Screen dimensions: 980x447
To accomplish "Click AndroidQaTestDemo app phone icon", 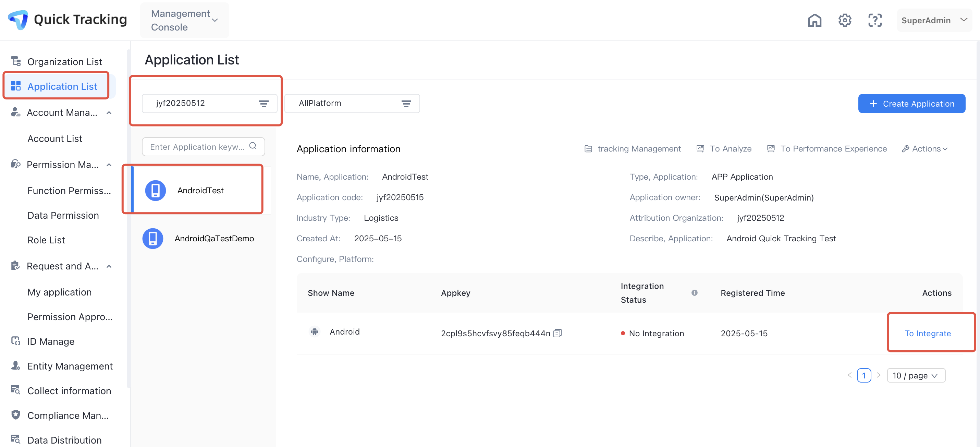I will [x=153, y=239].
